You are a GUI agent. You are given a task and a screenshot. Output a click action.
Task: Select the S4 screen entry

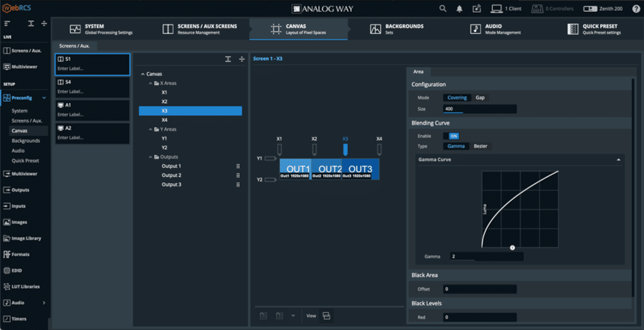tap(92, 86)
